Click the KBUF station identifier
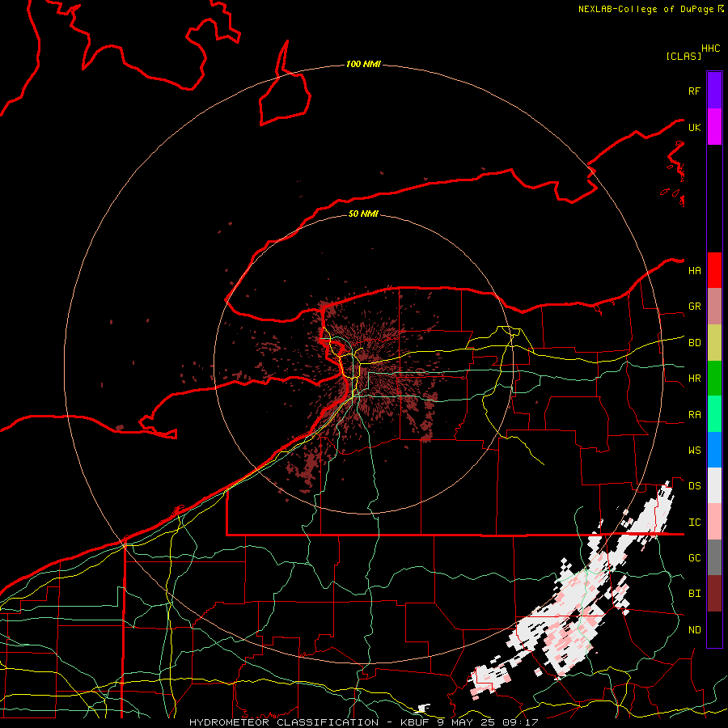This screenshot has height=728, width=728. (411, 722)
